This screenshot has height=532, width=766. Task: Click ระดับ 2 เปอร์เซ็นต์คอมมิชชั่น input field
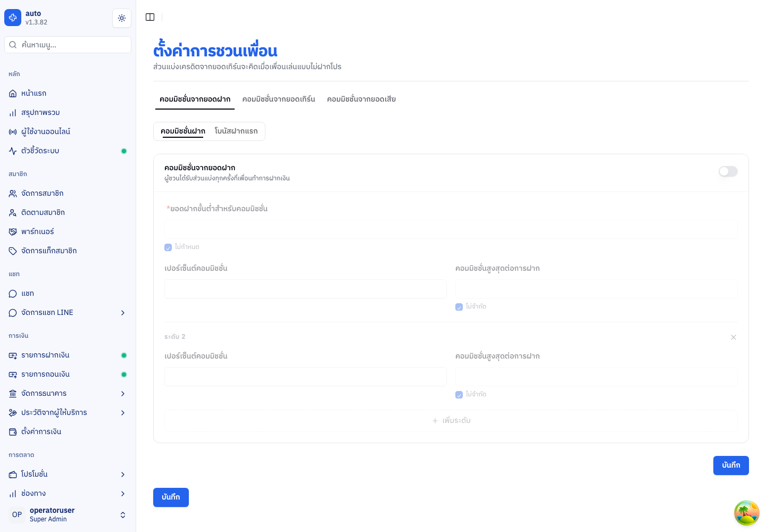[x=305, y=377]
